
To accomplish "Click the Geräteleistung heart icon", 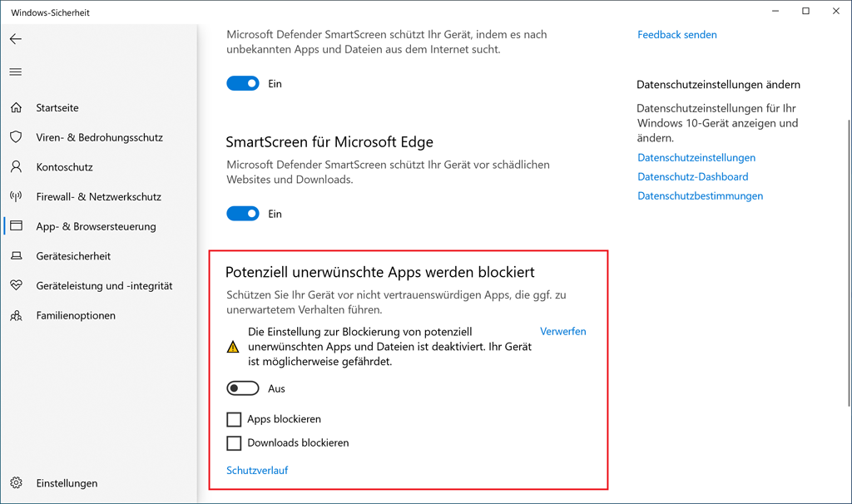I will click(16, 285).
